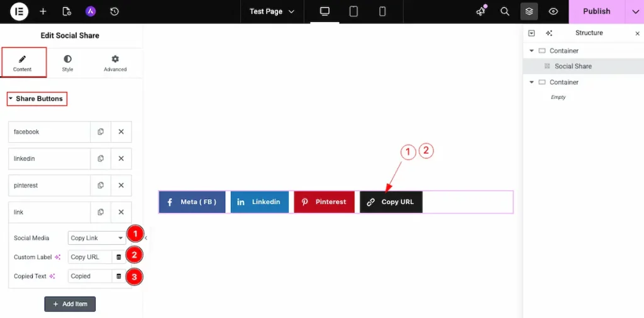This screenshot has width=644, height=318.
Task: Toggle the Structure layers icon
Action: point(529,11)
